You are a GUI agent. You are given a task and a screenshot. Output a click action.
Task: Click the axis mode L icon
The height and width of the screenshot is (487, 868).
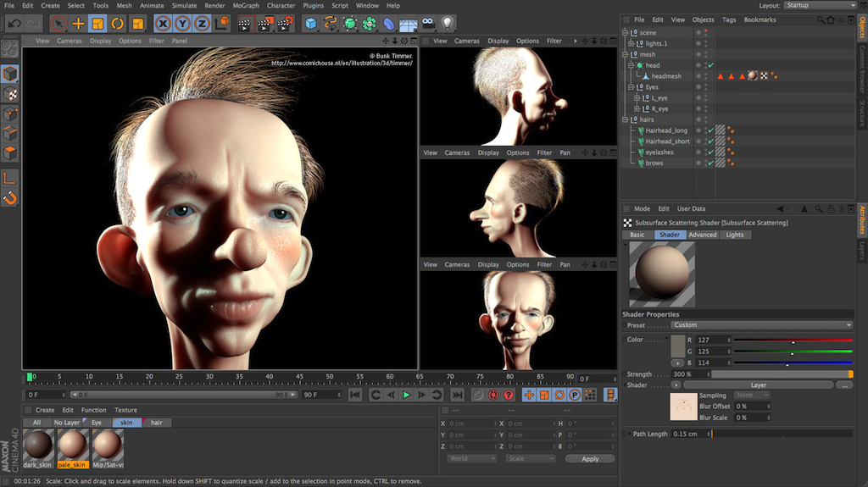10,178
